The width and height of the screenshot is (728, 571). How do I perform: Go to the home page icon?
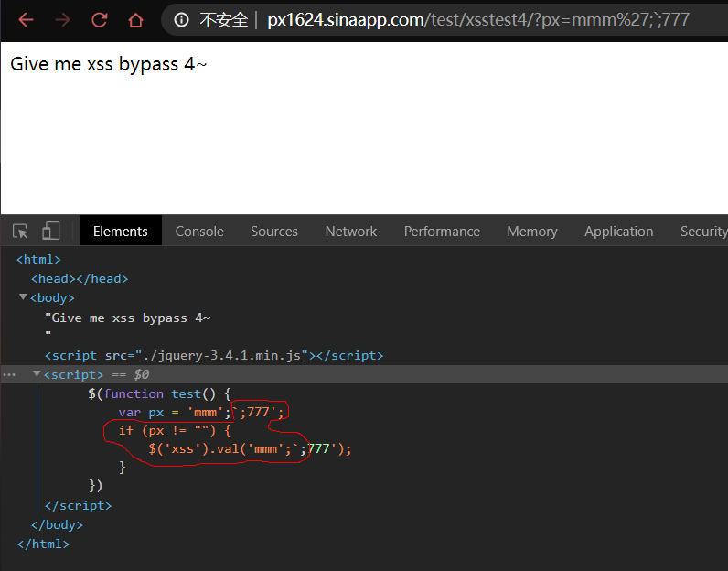tap(135, 19)
